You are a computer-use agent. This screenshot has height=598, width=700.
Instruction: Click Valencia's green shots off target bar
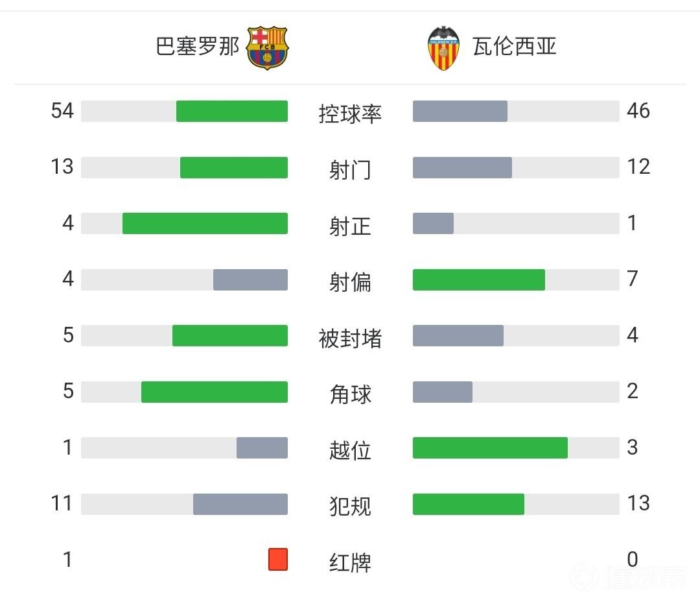pos(479,280)
